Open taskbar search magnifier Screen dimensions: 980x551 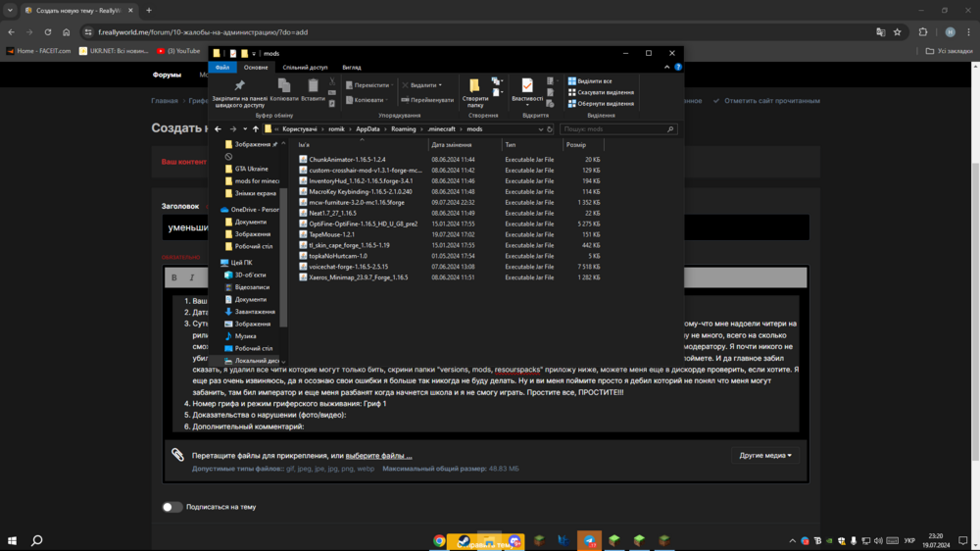(x=37, y=540)
